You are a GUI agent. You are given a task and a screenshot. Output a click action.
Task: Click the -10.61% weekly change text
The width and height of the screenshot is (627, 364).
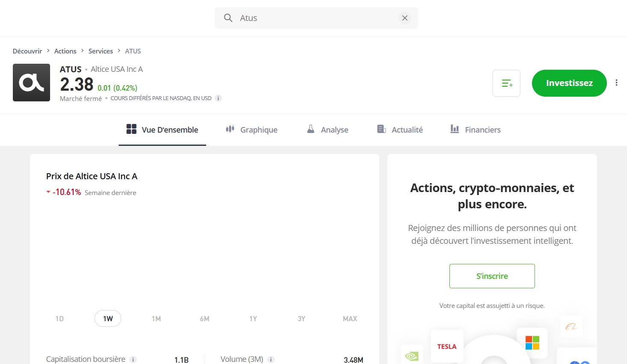67,192
